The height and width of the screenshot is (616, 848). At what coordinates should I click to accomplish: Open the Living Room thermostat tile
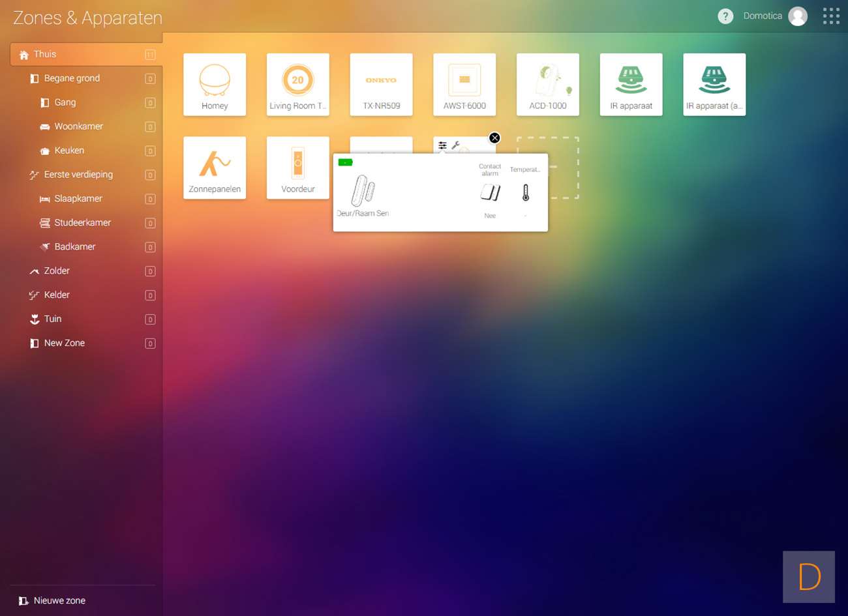[298, 85]
